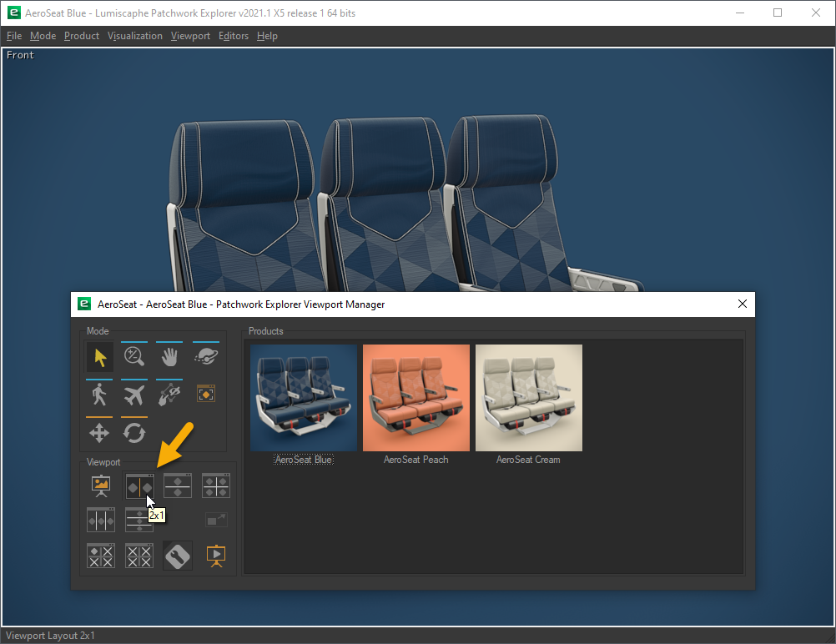The width and height of the screenshot is (836, 644).
Task: Click the four-way move arrows icon
Action: tap(99, 433)
